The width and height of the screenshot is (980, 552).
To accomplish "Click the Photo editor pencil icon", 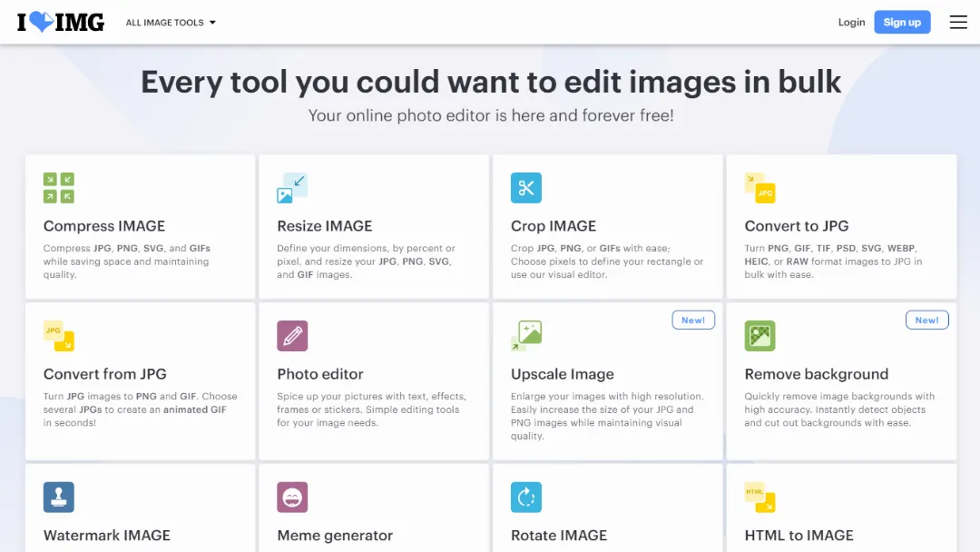I will [x=292, y=336].
